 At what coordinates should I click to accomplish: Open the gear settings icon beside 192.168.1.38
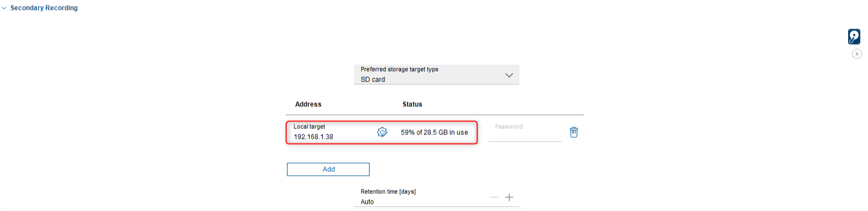(382, 132)
